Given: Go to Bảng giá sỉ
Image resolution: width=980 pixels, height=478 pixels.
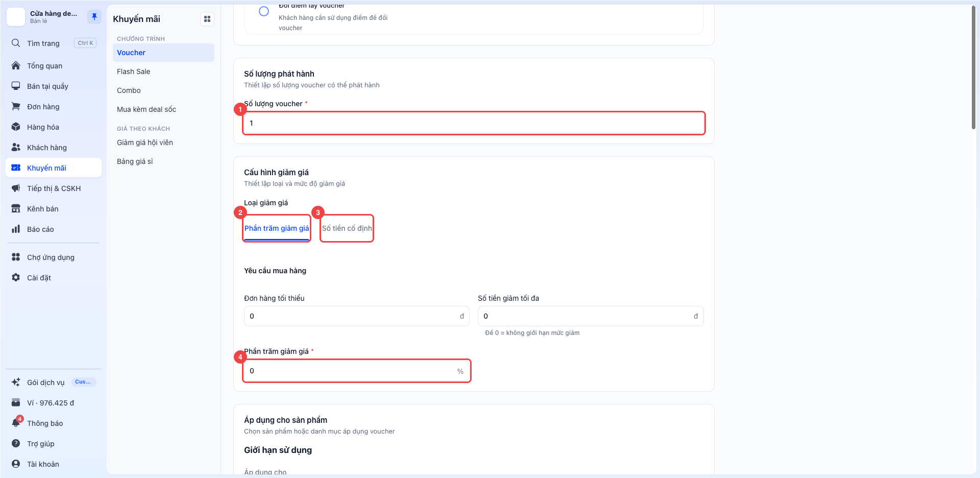Looking at the screenshot, I should (x=163, y=161).
